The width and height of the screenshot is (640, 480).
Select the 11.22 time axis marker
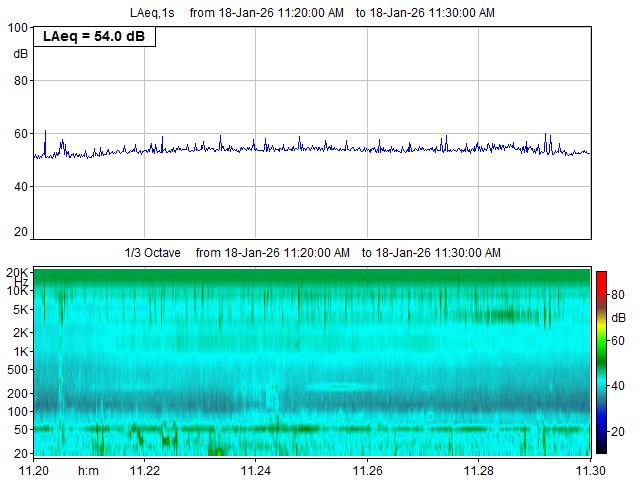(146, 469)
